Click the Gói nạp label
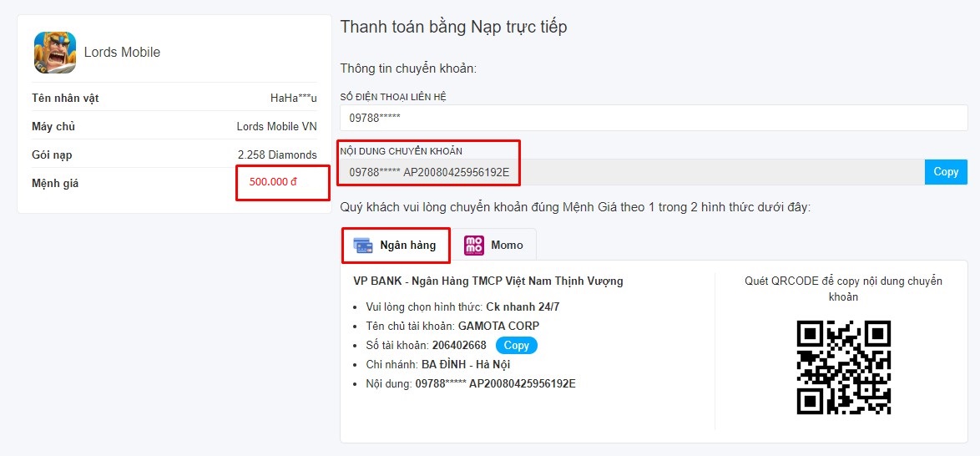This screenshot has width=980, height=456. click(x=52, y=155)
